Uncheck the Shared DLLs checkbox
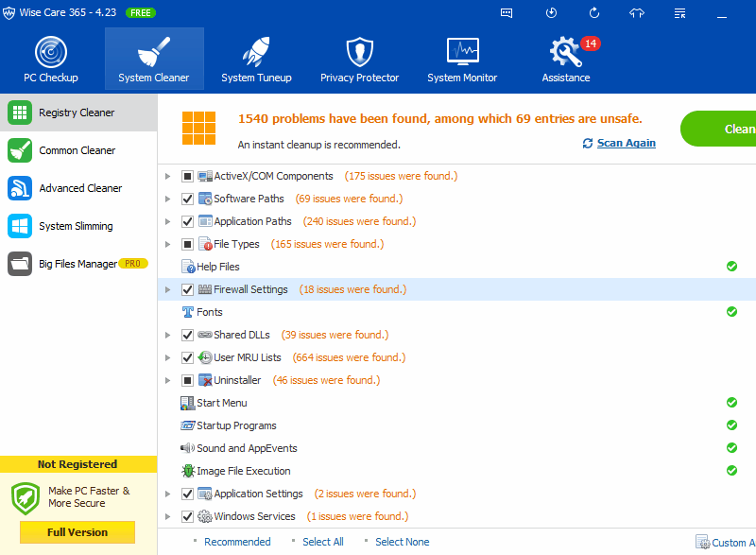Screen dimensions: 756x555 [x=187, y=335]
